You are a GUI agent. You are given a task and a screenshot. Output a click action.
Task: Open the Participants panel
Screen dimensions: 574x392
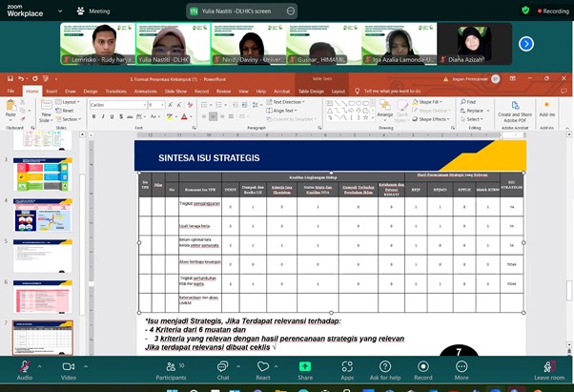pos(171,365)
